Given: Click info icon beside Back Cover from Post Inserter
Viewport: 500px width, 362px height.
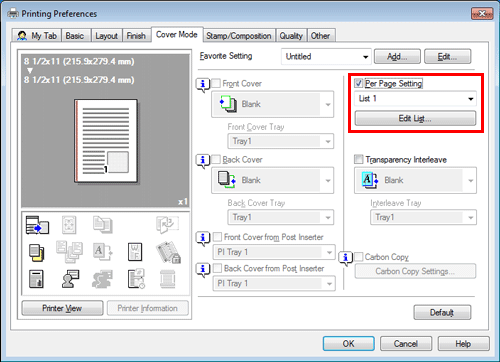Looking at the screenshot, I should tap(203, 270).
